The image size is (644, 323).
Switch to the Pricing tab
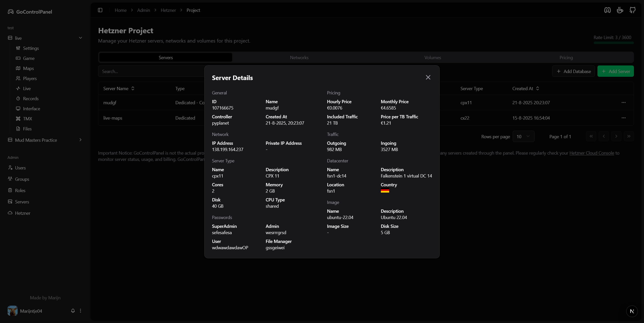point(566,57)
